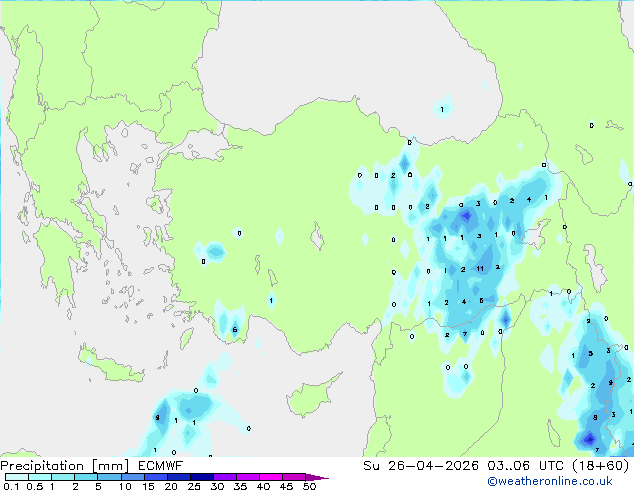This screenshot has width=634, height=490.
Task: Click the 'ECMWF' model label
Action: 160,466
